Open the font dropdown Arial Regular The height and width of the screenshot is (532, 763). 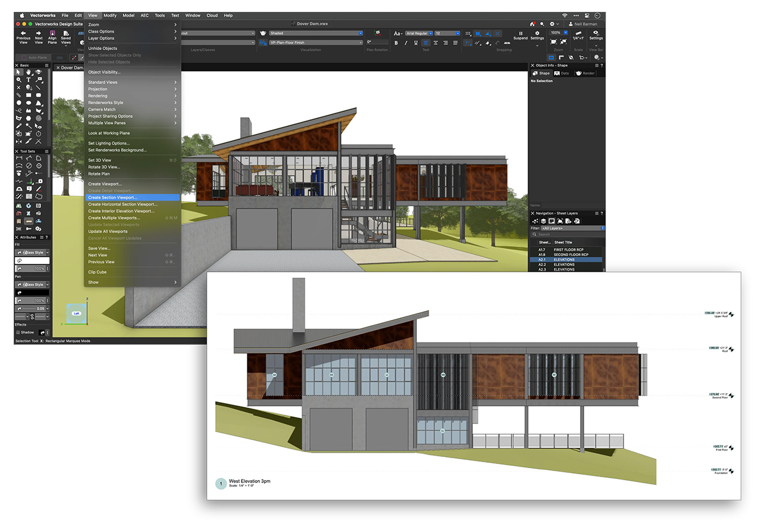419,33
